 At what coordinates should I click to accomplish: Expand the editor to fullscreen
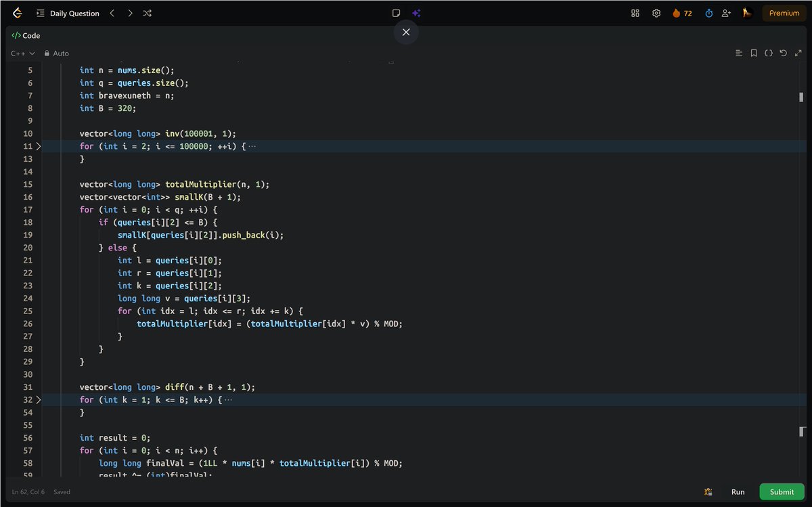[x=797, y=53]
